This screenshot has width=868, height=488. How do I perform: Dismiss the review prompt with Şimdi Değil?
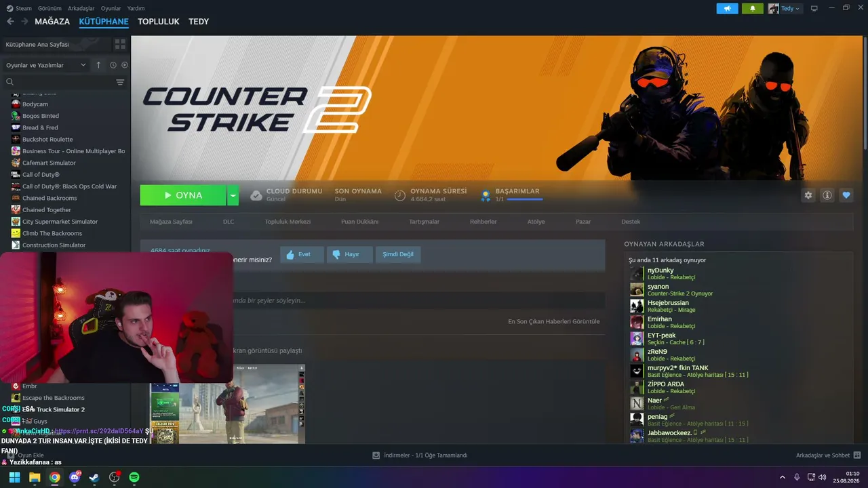(398, 254)
